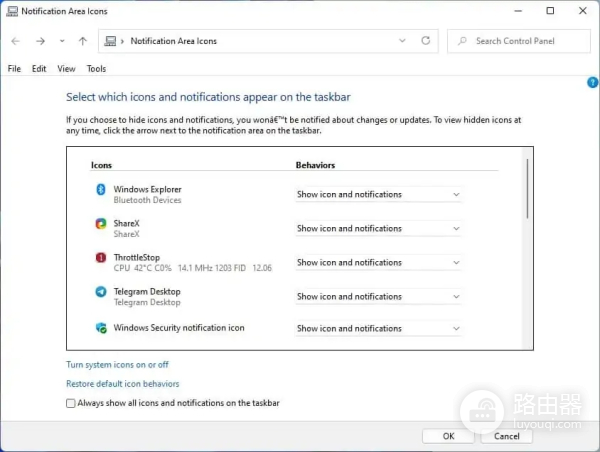600x452 pixels.
Task: Change Telegram Desktop behavior dropdown
Action: (x=378, y=297)
